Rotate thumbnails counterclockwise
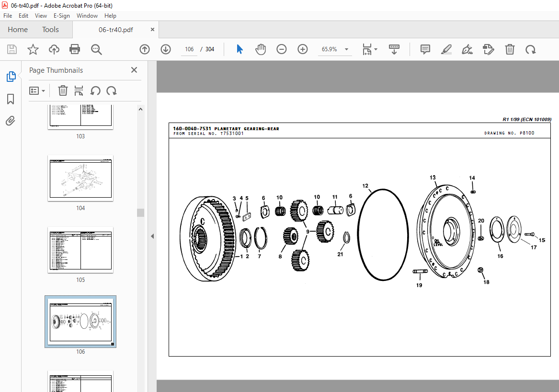 click(x=95, y=91)
